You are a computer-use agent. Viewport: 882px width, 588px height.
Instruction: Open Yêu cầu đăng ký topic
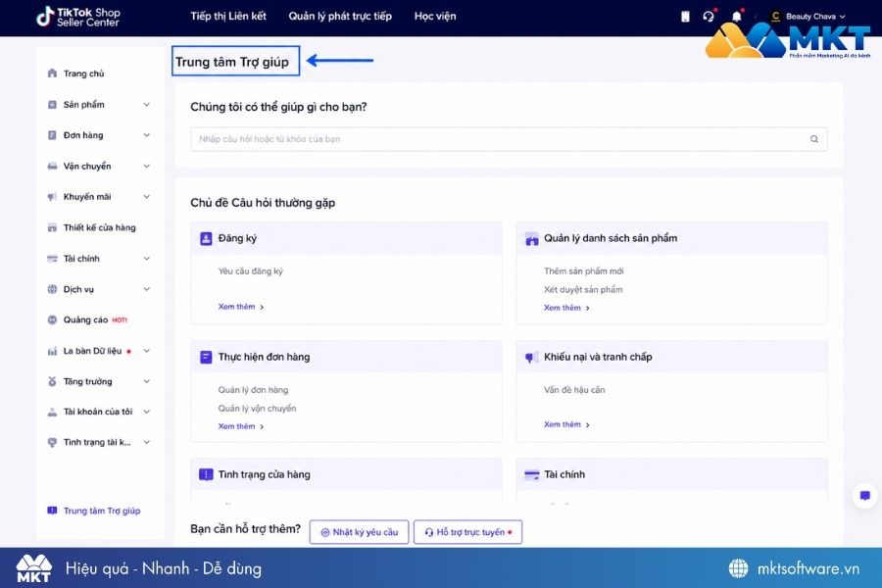(x=250, y=271)
